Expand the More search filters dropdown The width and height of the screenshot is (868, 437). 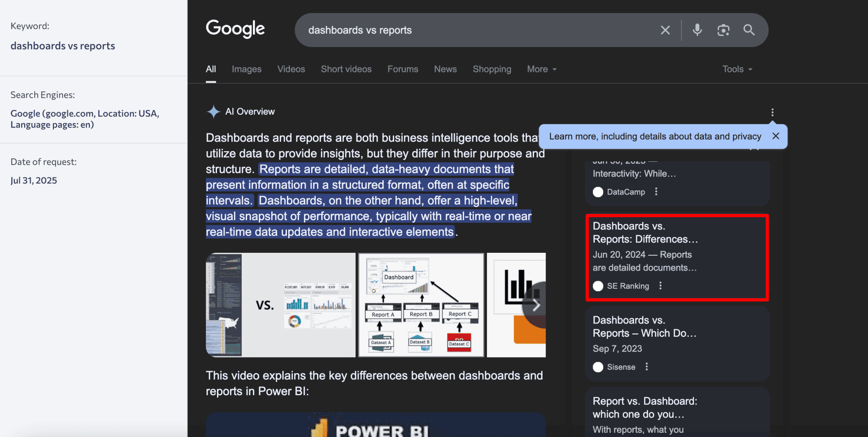(x=542, y=69)
